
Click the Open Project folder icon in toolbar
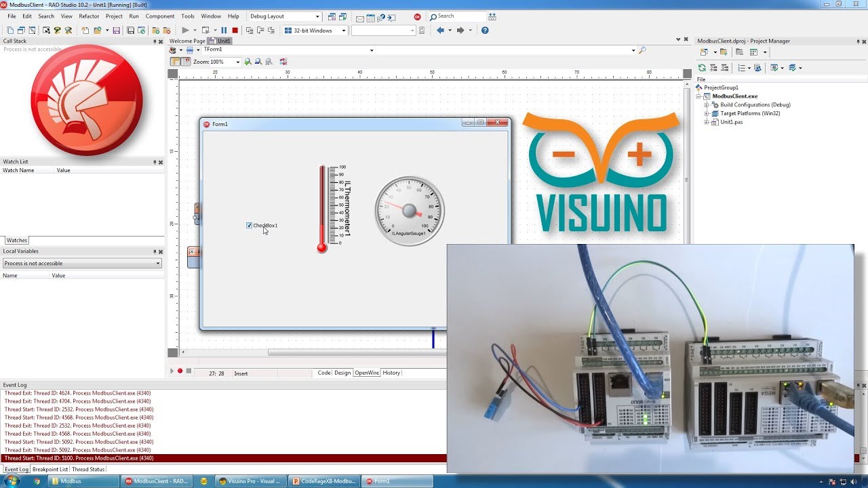tap(98, 30)
